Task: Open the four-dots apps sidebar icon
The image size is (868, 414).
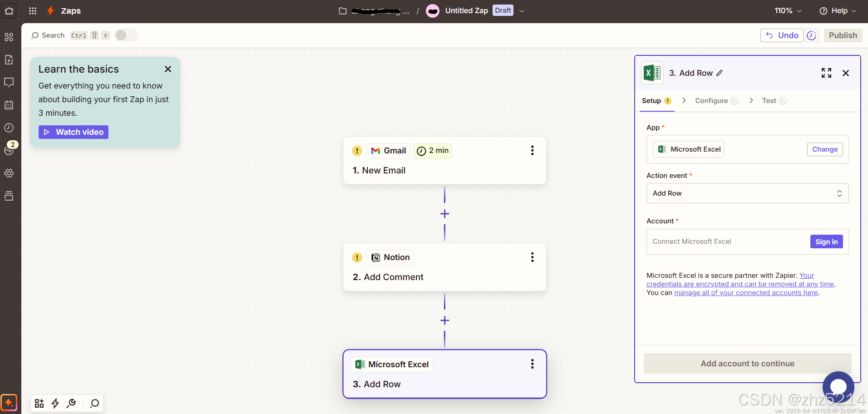Action: click(x=9, y=37)
